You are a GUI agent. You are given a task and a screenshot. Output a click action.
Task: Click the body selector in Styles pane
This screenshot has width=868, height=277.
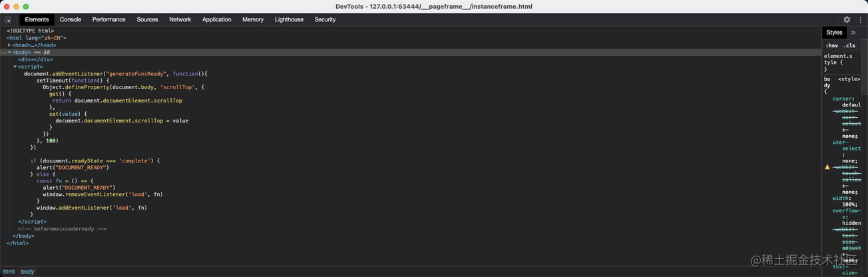pos(827,82)
